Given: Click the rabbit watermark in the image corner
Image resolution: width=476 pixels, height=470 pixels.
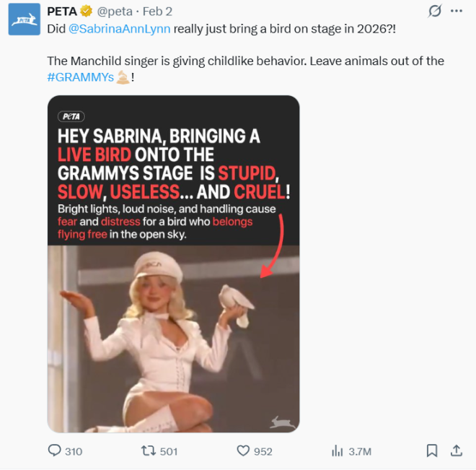Looking at the screenshot, I should point(281,422).
